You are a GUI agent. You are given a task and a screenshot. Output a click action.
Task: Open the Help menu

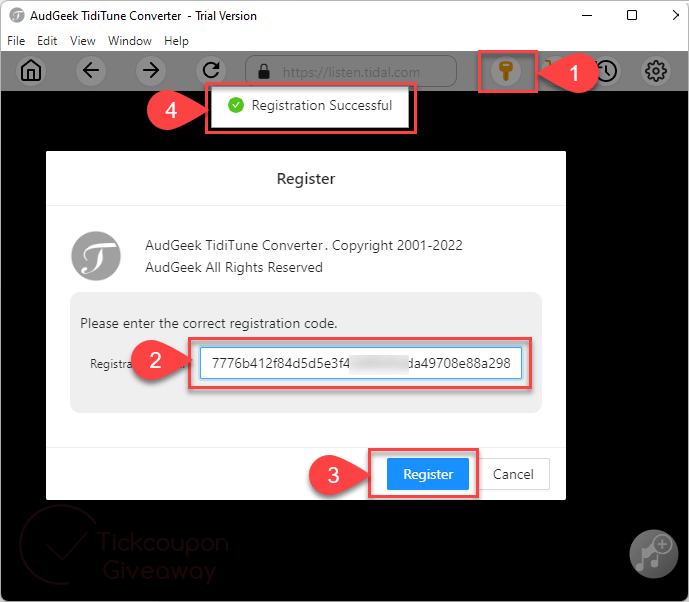pyautogui.click(x=176, y=41)
